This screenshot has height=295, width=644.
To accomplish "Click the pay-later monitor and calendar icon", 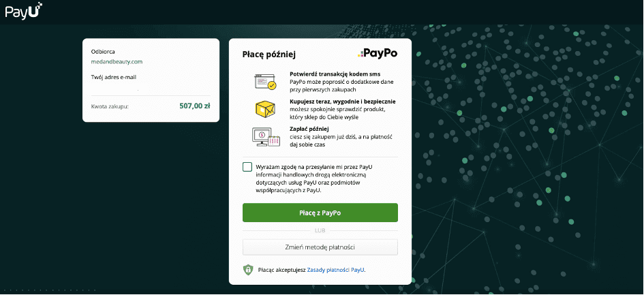I will [x=265, y=137].
